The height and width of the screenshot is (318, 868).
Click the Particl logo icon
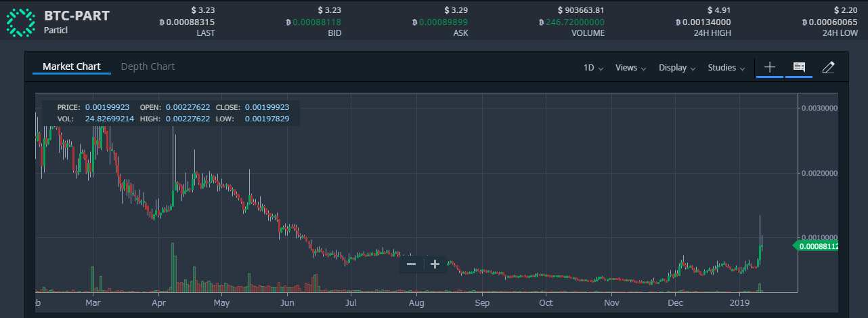tap(20, 22)
